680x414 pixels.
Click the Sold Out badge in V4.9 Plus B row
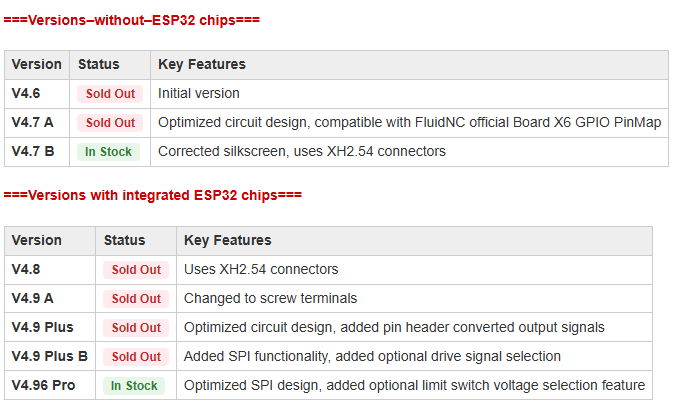click(136, 357)
